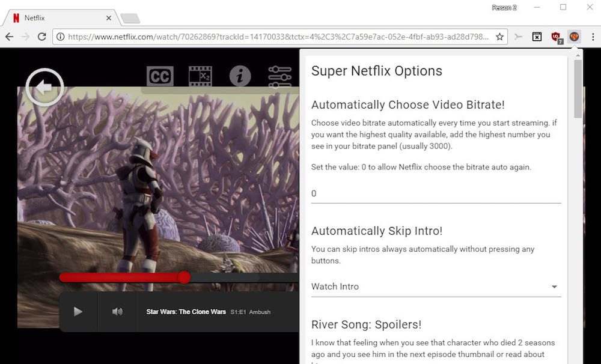
Task: Click the bookmark star in the address bar
Action: 499,37
